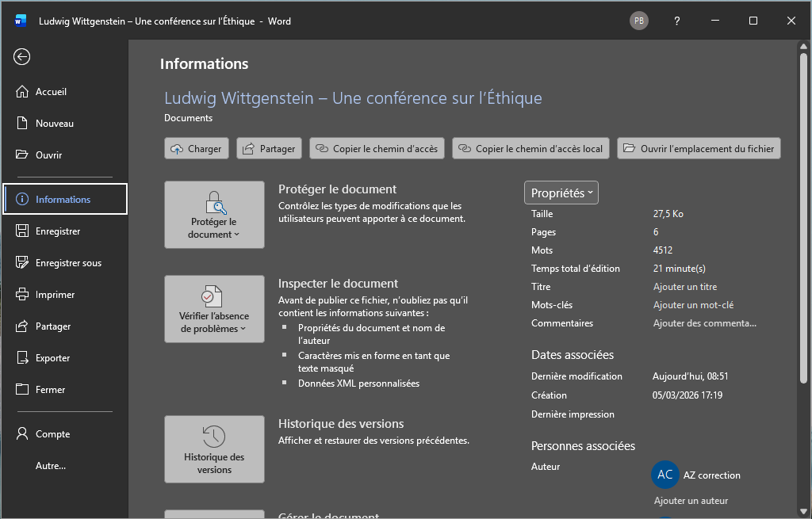Click the Exporter icon in sidebar
812x519 pixels.
(x=22, y=358)
